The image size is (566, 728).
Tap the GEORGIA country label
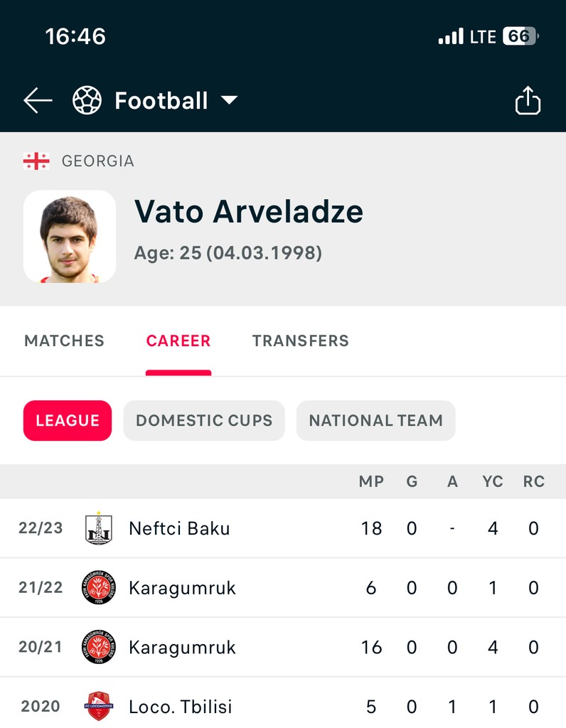tap(98, 161)
